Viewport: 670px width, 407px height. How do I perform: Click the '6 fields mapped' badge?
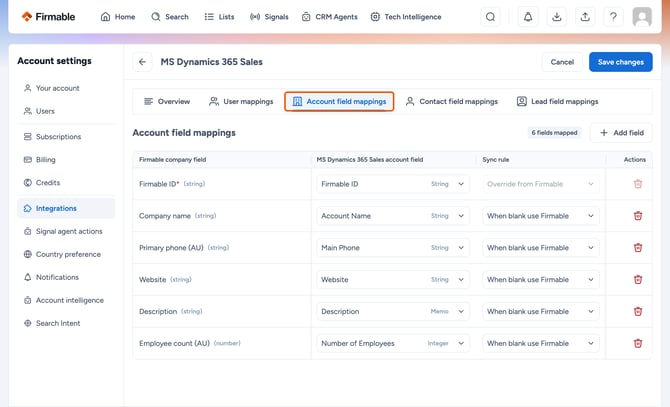pyautogui.click(x=554, y=133)
